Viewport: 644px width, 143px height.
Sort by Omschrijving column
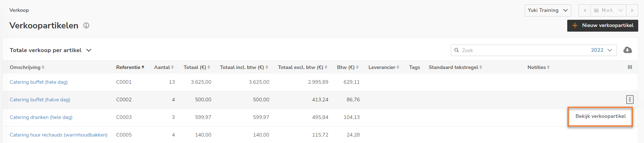pos(27,67)
